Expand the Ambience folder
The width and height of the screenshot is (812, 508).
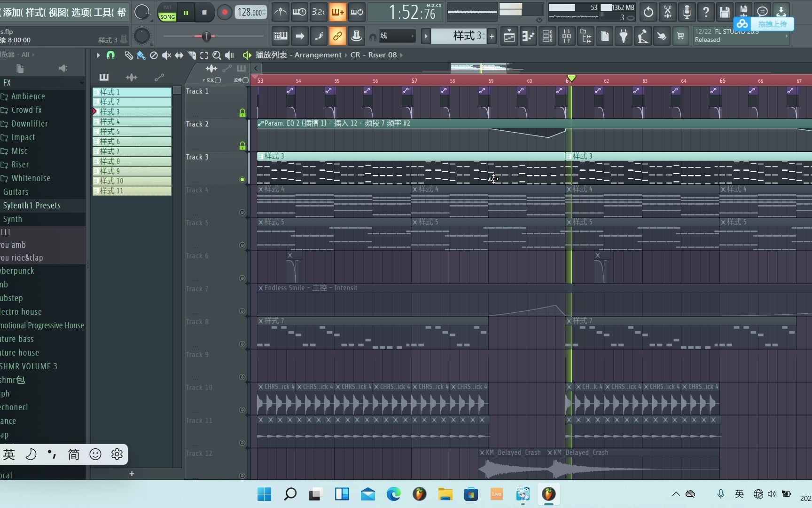[28, 96]
